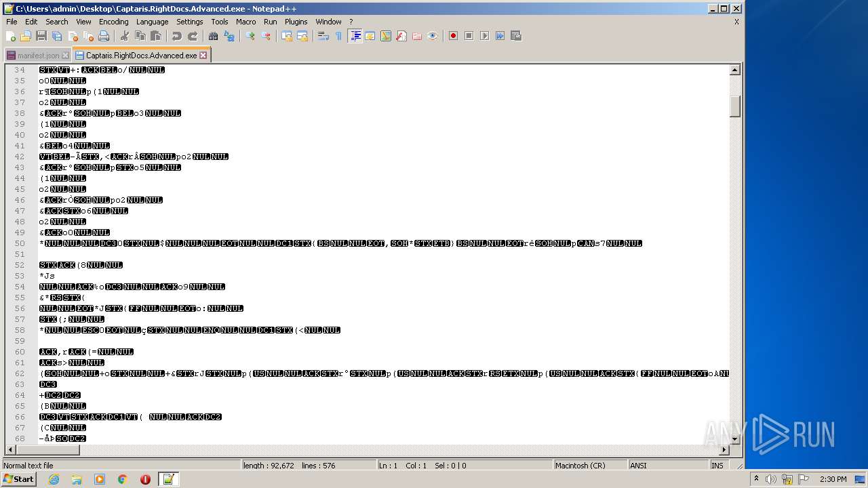Click the Copy toolbar icon
Screen dimensions: 868x488
point(140,36)
